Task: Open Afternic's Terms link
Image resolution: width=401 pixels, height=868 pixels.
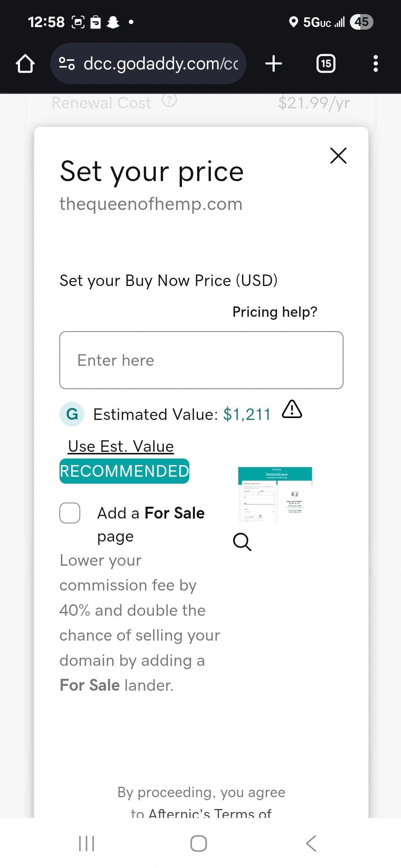Action: point(210,813)
